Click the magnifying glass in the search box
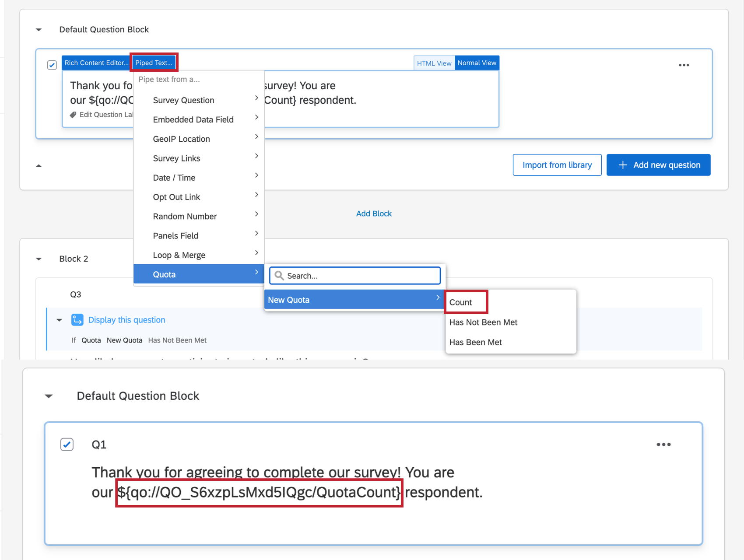This screenshot has height=560, width=744. point(280,276)
